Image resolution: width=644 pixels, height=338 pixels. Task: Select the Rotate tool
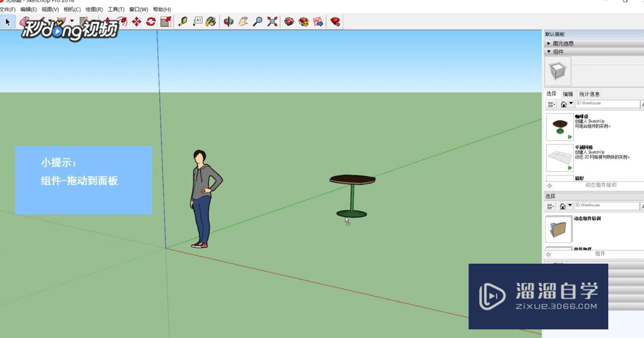pyautogui.click(x=151, y=22)
